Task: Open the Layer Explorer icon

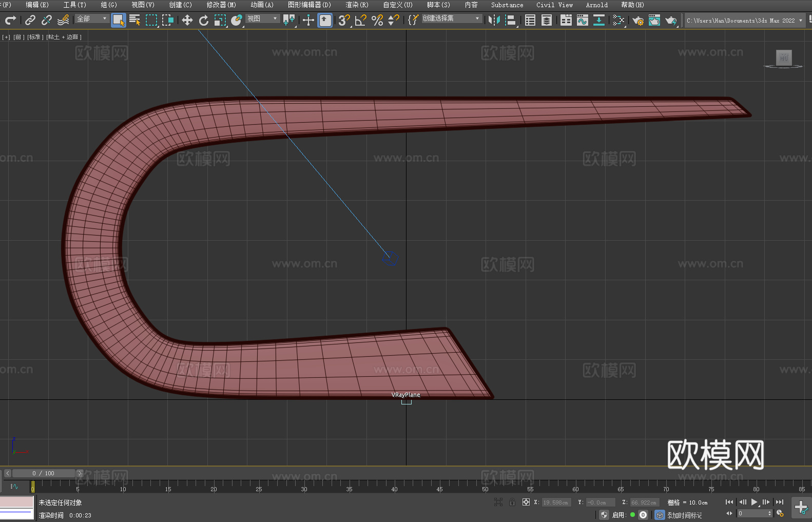Action: (547, 20)
